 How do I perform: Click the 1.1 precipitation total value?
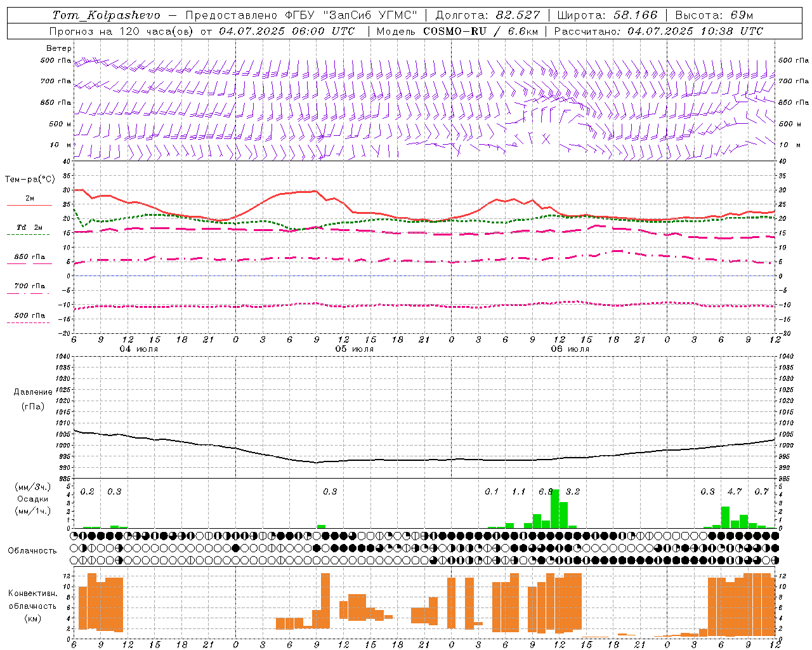tap(519, 492)
